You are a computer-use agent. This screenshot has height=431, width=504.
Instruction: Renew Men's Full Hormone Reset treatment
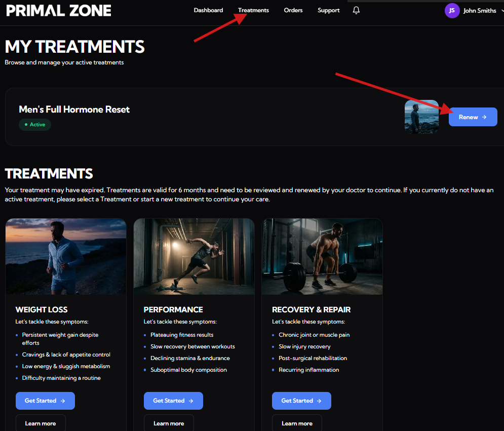coord(473,117)
